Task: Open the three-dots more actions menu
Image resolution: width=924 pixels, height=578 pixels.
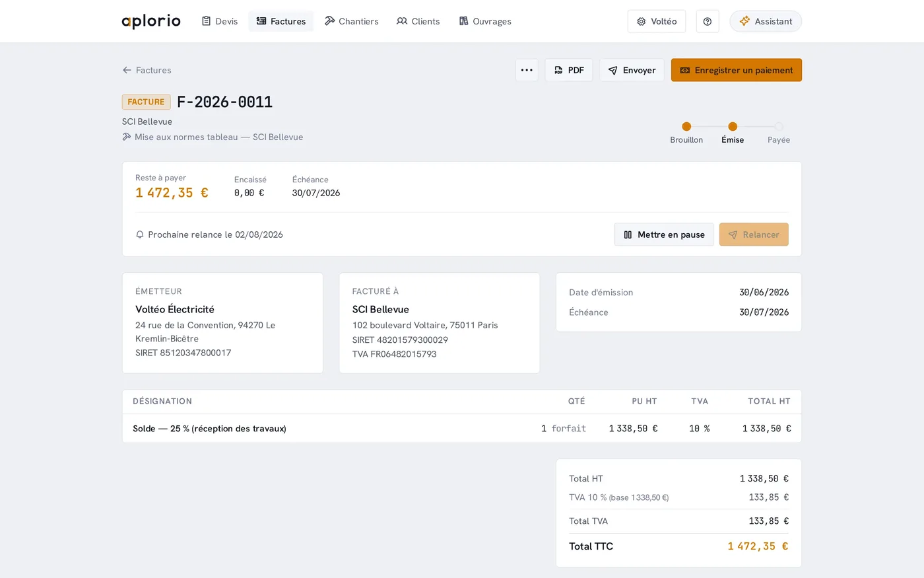Action: (527, 70)
